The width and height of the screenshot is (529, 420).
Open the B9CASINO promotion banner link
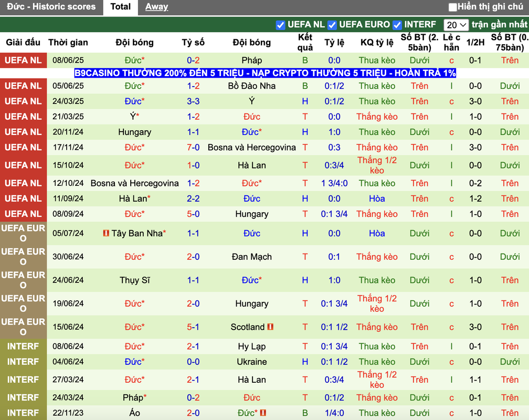click(x=265, y=73)
